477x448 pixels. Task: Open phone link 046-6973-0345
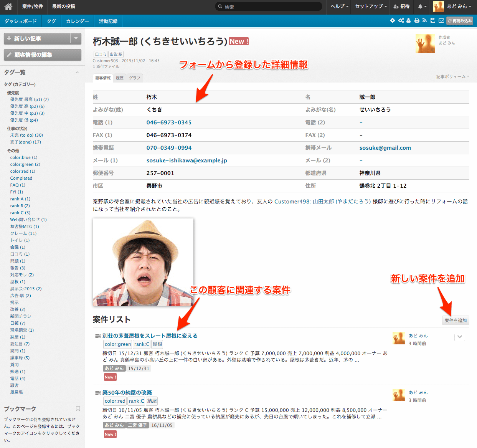(169, 122)
